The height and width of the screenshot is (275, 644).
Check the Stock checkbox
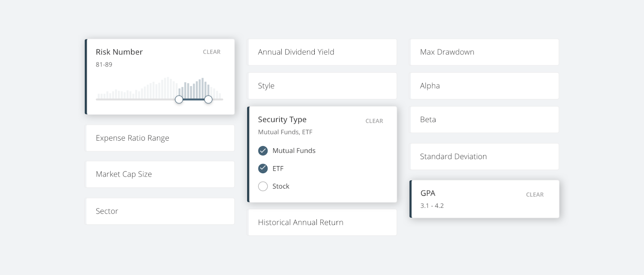(x=263, y=186)
